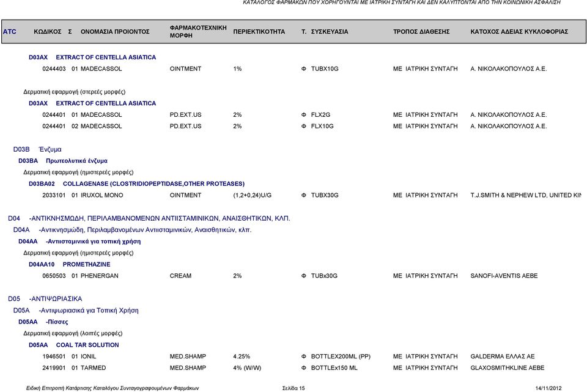Click the Δερματική εφαρμογή (λοιπές μορφές) line
This screenshot has width=587, height=392.
(73, 333)
